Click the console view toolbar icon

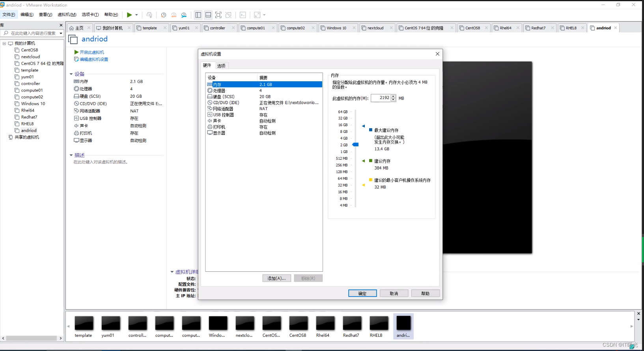[243, 15]
